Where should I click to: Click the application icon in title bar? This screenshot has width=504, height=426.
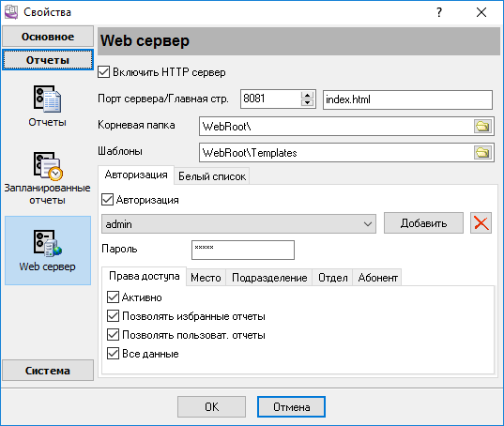pyautogui.click(x=11, y=12)
